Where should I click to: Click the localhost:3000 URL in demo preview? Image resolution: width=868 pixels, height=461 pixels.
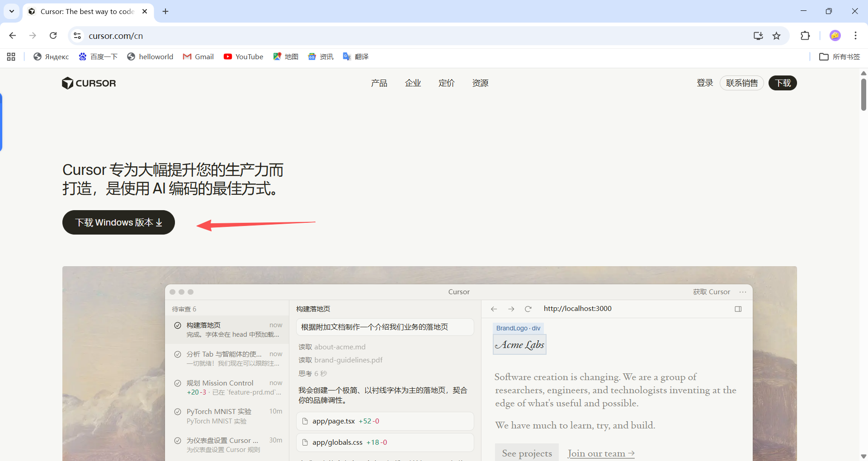tap(577, 309)
